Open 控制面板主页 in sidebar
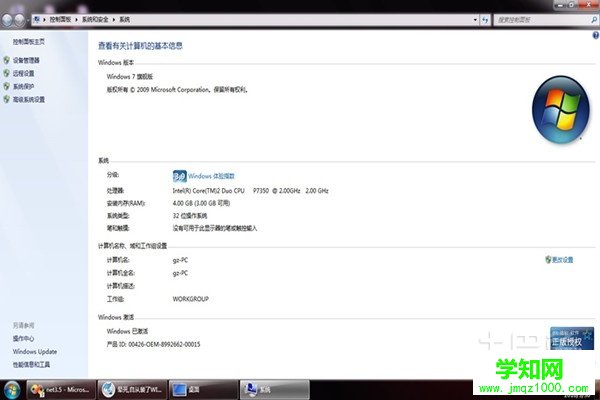Screen dimensions: 600x400 click(29, 41)
